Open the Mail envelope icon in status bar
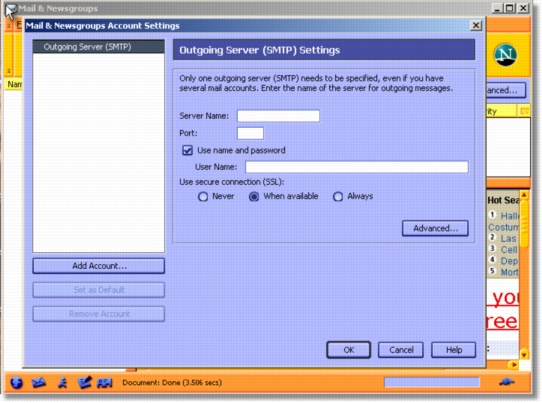Screen dimensions: 542x403 coord(39,383)
